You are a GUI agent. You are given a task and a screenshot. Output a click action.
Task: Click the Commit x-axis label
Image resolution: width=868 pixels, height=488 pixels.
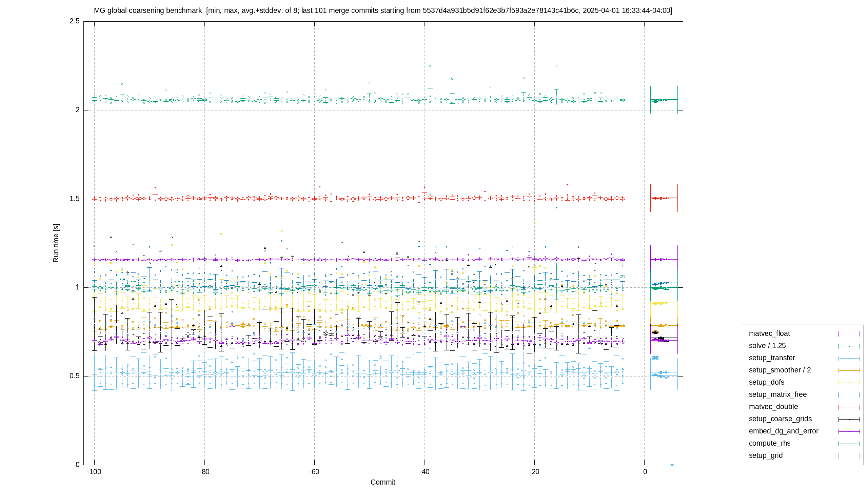(x=383, y=482)
